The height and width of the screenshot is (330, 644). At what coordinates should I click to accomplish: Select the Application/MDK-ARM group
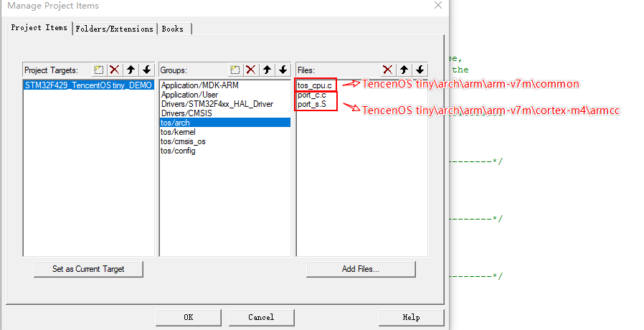[224, 85]
